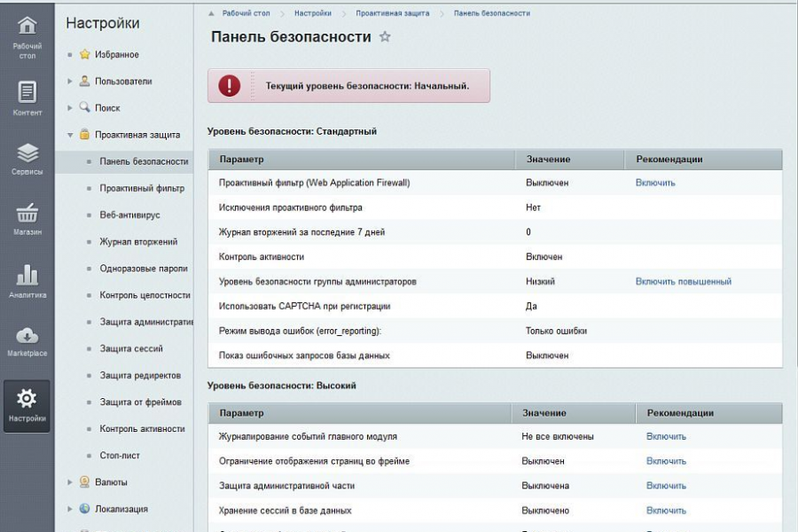
Task: Select the Настройки gear icon
Action: 27,399
